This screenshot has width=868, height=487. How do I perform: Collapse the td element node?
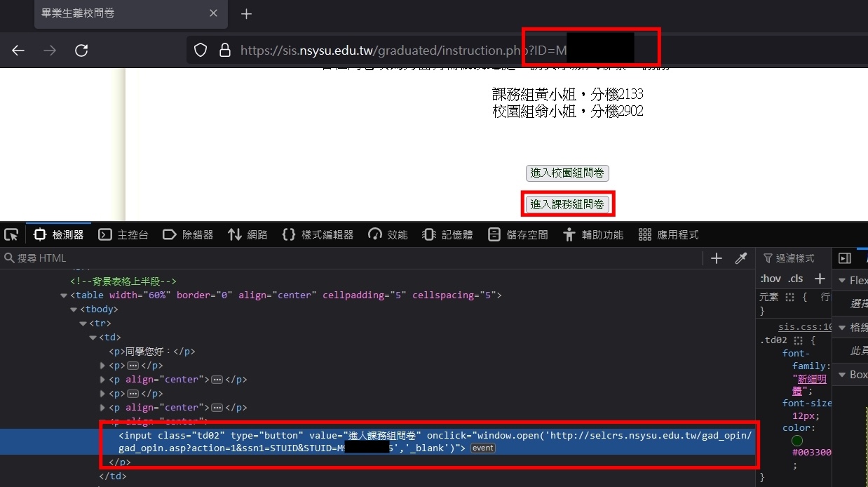point(93,338)
